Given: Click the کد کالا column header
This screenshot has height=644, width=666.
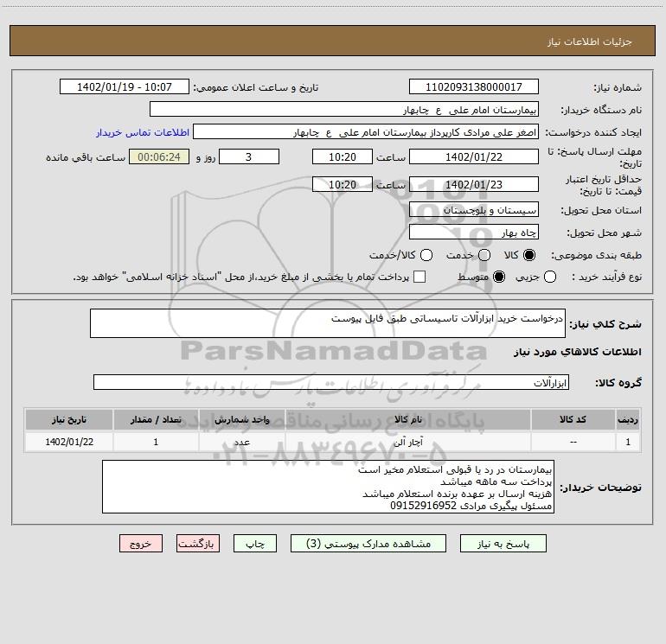Looking at the screenshot, I should tap(573, 420).
